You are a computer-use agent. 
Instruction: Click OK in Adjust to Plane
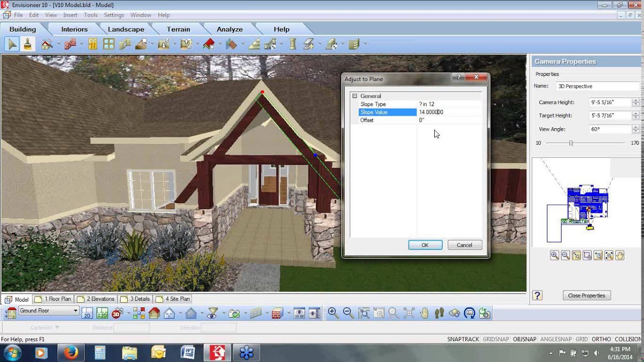click(x=425, y=245)
